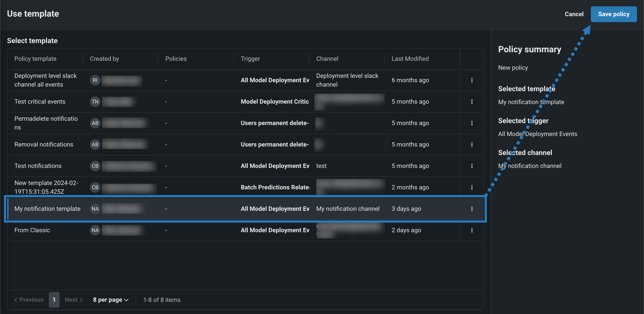644x314 pixels.
Task: Sort by the Last Modified column header
Action: point(410,59)
